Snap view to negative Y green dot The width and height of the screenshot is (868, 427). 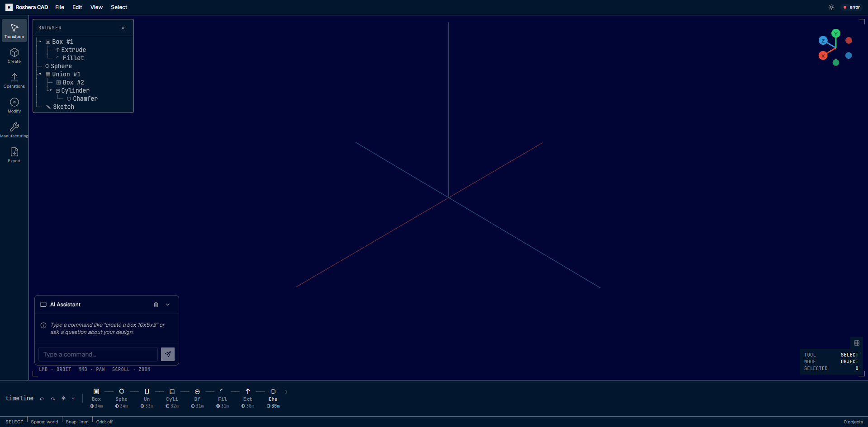[836, 63]
